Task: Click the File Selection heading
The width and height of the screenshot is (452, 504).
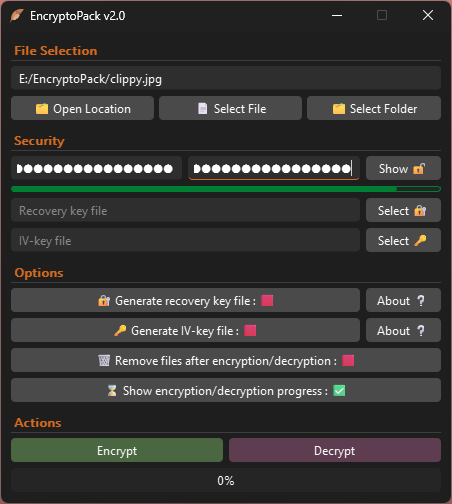Action: coord(56,51)
